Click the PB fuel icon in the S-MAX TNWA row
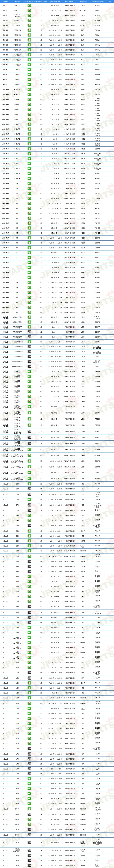The height and width of the screenshot is (868, 114). click(x=29, y=70)
